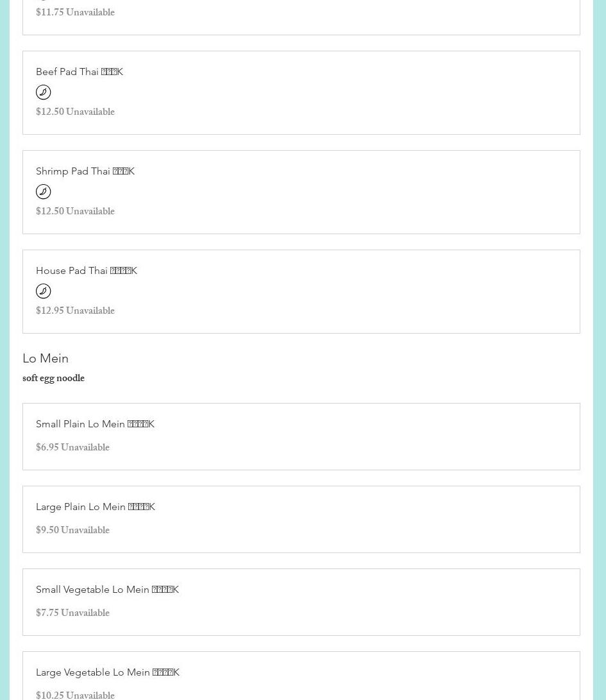Click the $12.95 Unavailable price text
Image resolution: width=606 pixels, height=700 pixels.
(76, 311)
